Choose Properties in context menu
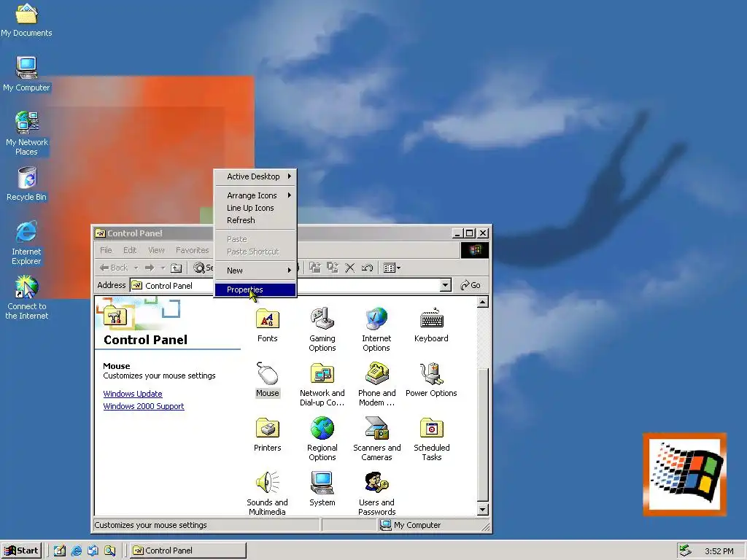 point(255,289)
